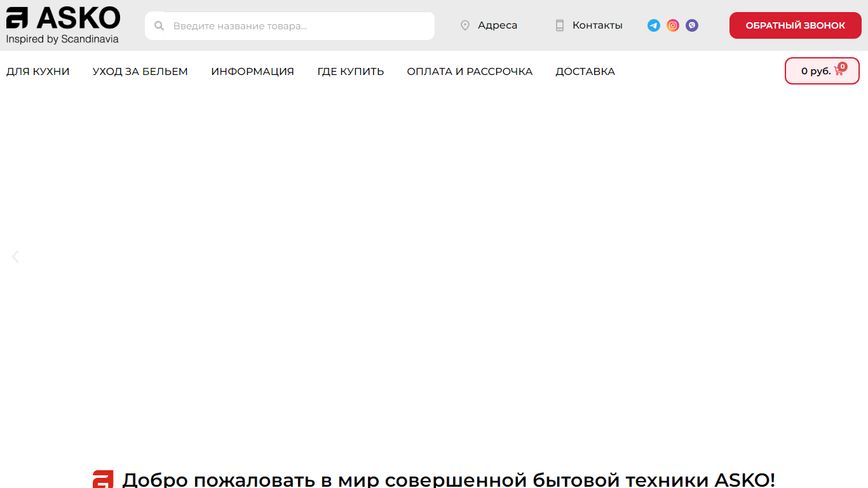The width and height of the screenshot is (868, 488).
Task: Click the ОБРАТНЫЙ ЗВОНОК button
Action: pyautogui.click(x=796, y=25)
